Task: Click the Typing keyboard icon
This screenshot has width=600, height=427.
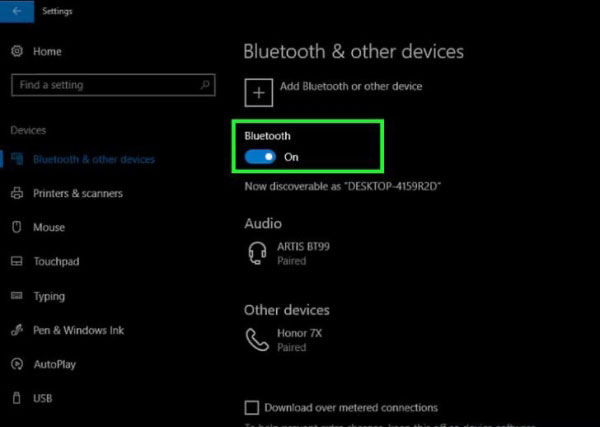Action: click(16, 295)
